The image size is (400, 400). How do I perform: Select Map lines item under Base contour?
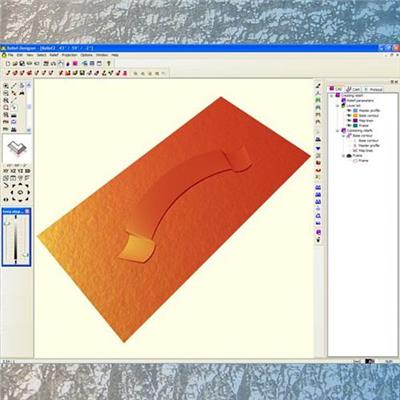365,151
